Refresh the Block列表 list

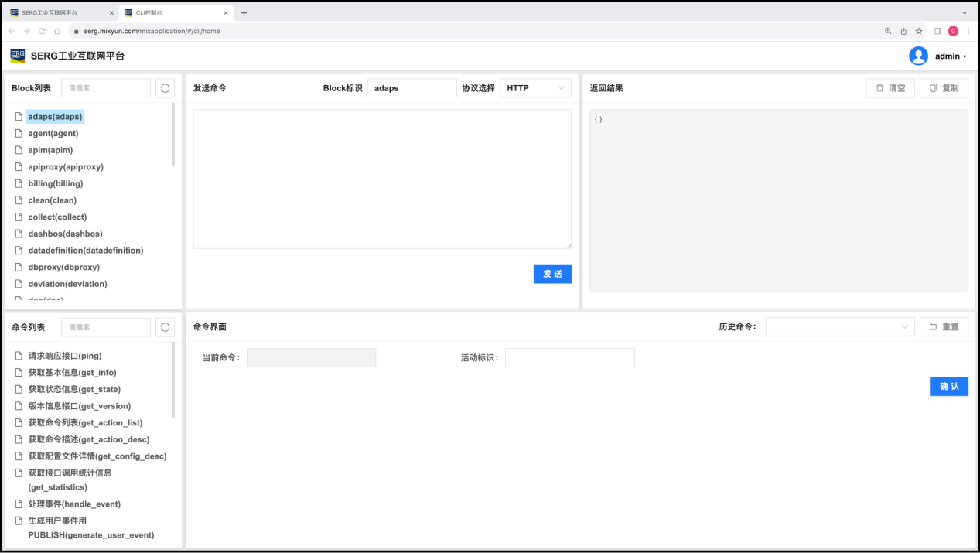tap(165, 88)
